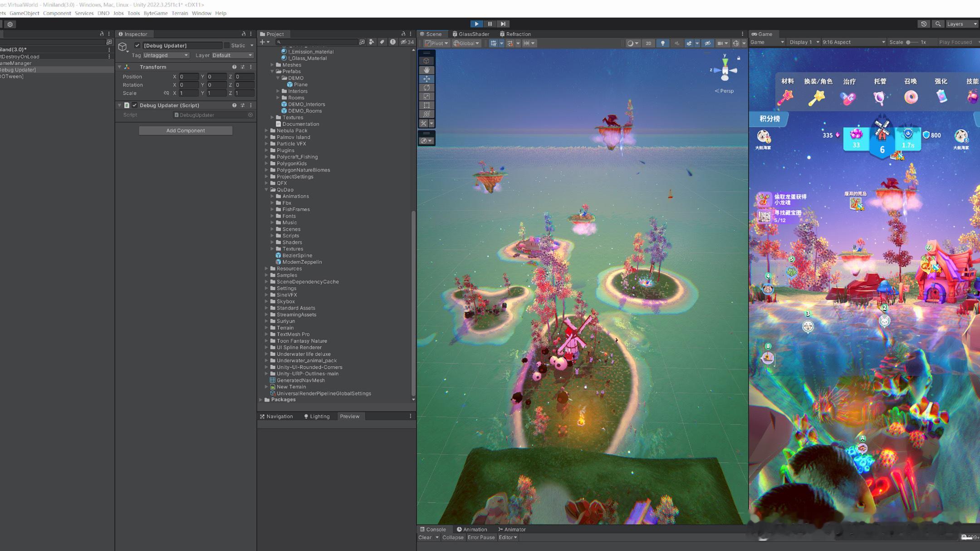Image resolution: width=980 pixels, height=551 pixels.
Task: Enable the Static checkbox
Action: (227, 45)
